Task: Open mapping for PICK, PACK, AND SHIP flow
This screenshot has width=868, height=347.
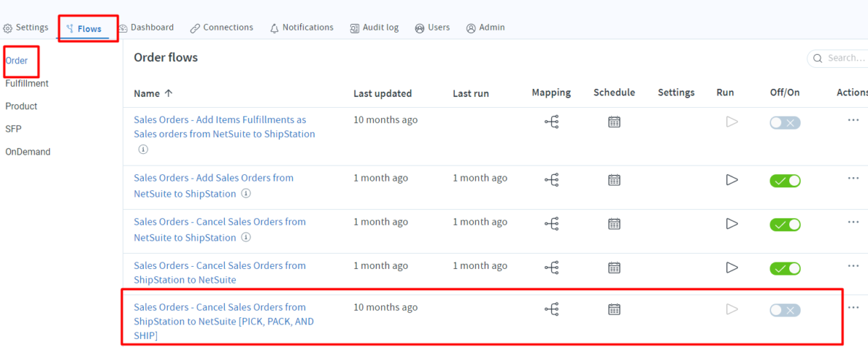Action: coord(552,309)
